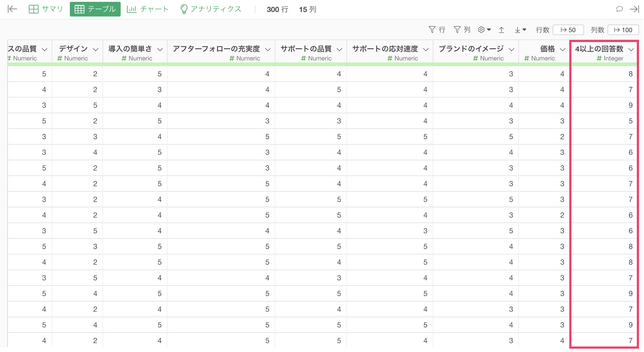644x352 pixels.
Task: Click the right arrow-bar icon at top right
Action: (x=634, y=9)
